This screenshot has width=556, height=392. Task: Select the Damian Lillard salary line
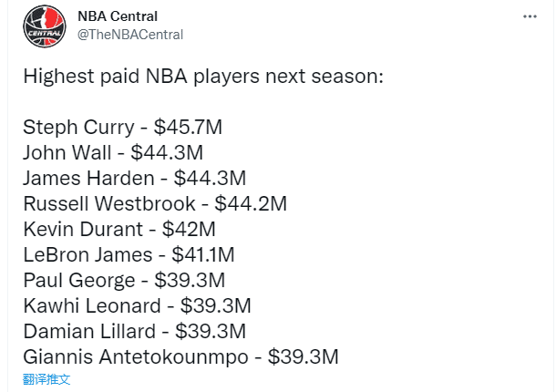(135, 331)
